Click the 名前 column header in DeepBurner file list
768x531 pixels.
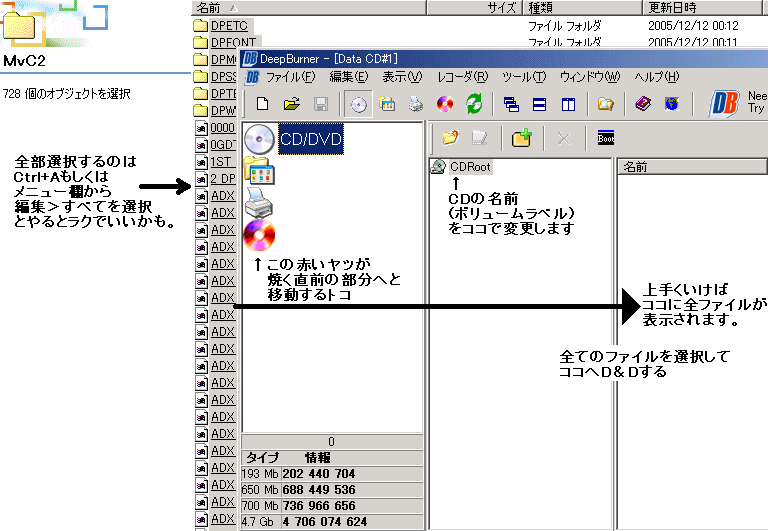point(692,167)
